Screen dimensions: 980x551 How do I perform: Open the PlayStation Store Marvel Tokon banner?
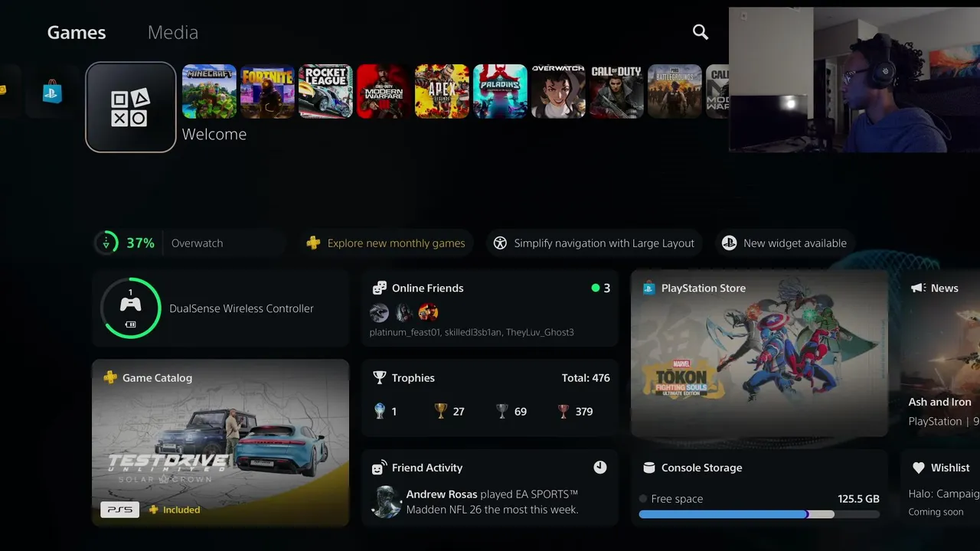pos(759,353)
